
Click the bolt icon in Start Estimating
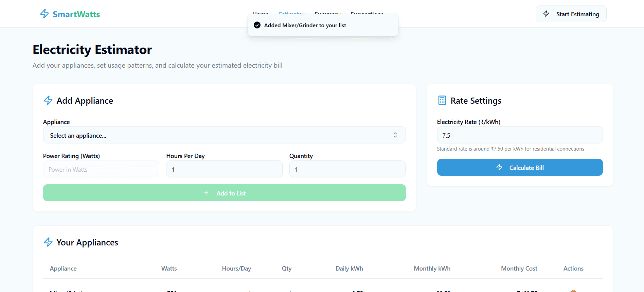(x=546, y=14)
